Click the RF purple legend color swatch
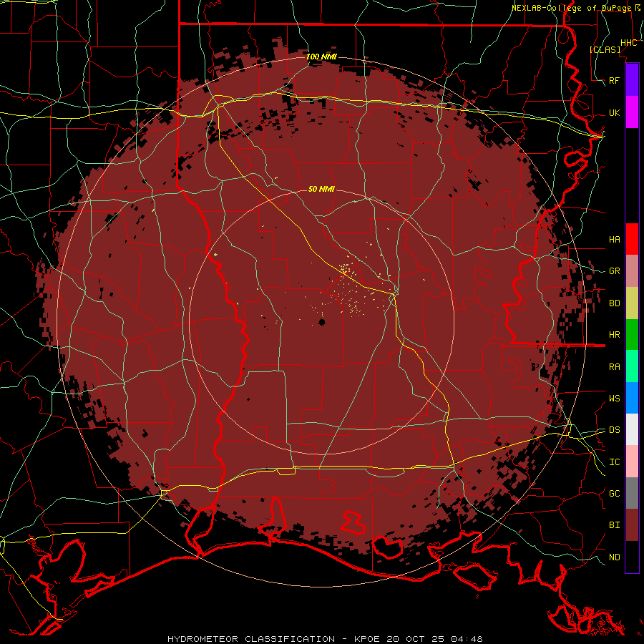Image resolution: width=644 pixels, height=644 pixels. pyautogui.click(x=632, y=80)
